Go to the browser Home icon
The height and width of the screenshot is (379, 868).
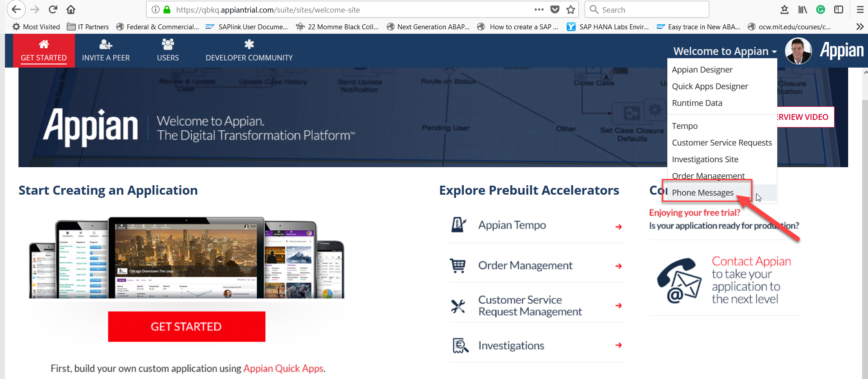[x=71, y=9]
